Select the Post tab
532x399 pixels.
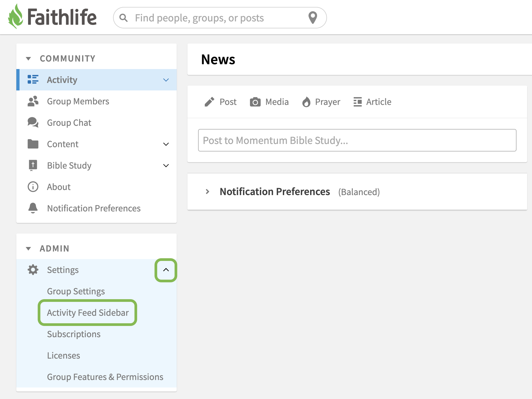coord(221,102)
